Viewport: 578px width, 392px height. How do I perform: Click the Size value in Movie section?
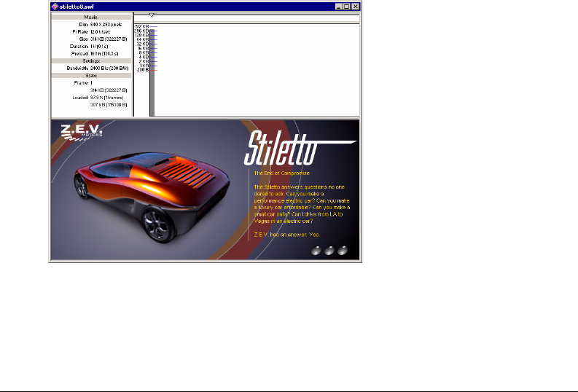point(109,39)
